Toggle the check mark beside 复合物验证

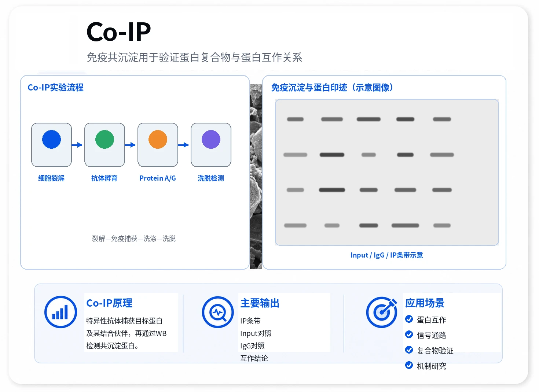[409, 350]
